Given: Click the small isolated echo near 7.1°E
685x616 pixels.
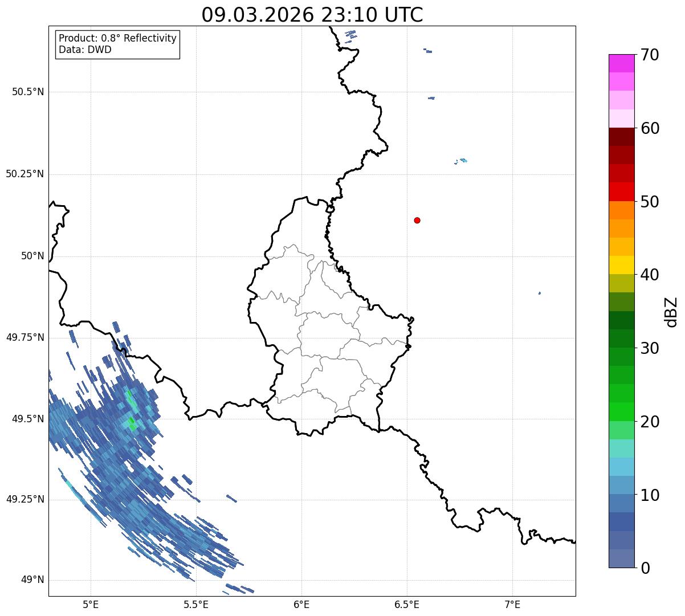Looking at the screenshot, I should point(539,293).
